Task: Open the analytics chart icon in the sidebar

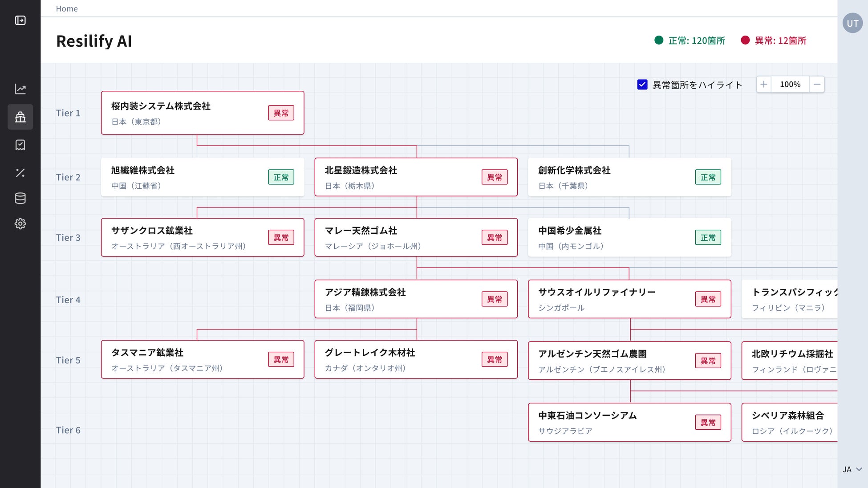Action: click(x=20, y=89)
